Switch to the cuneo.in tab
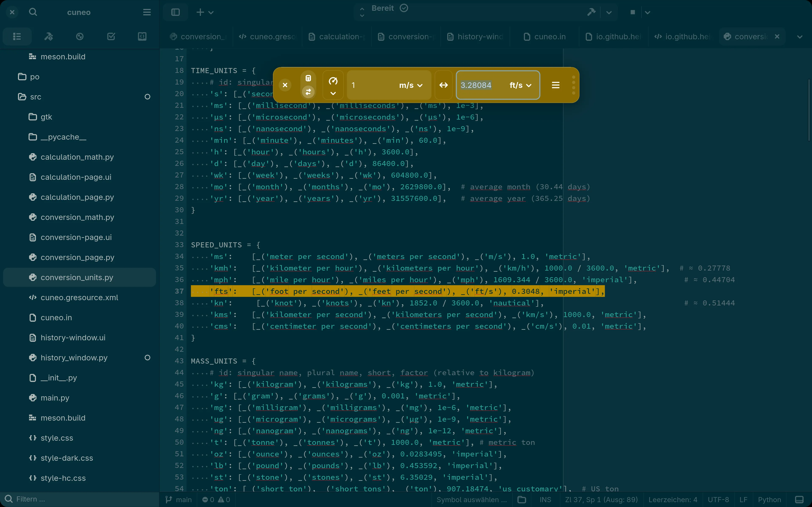The image size is (812, 507). click(x=545, y=37)
